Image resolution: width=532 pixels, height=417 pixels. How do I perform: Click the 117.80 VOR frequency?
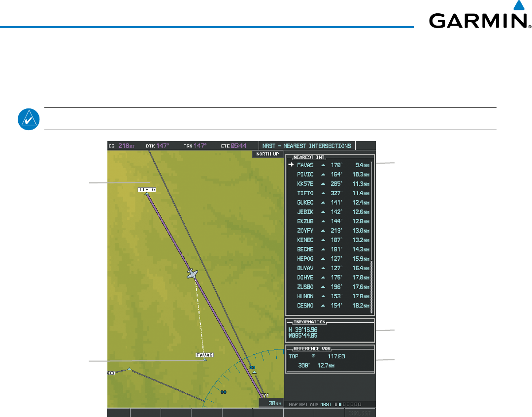336,356
